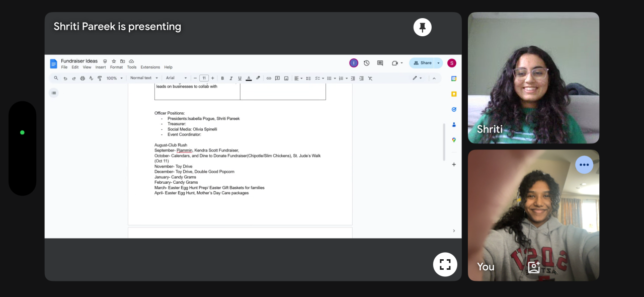Clear formatting
Image resolution: width=644 pixels, height=297 pixels.
tap(370, 78)
